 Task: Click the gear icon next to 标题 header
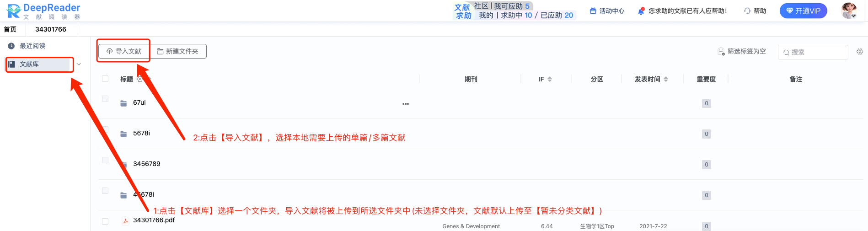[140, 79]
